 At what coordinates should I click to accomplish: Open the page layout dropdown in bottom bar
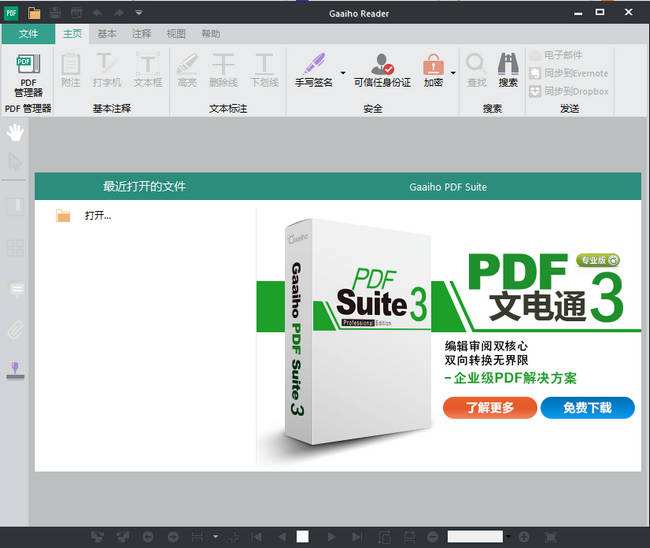215,537
